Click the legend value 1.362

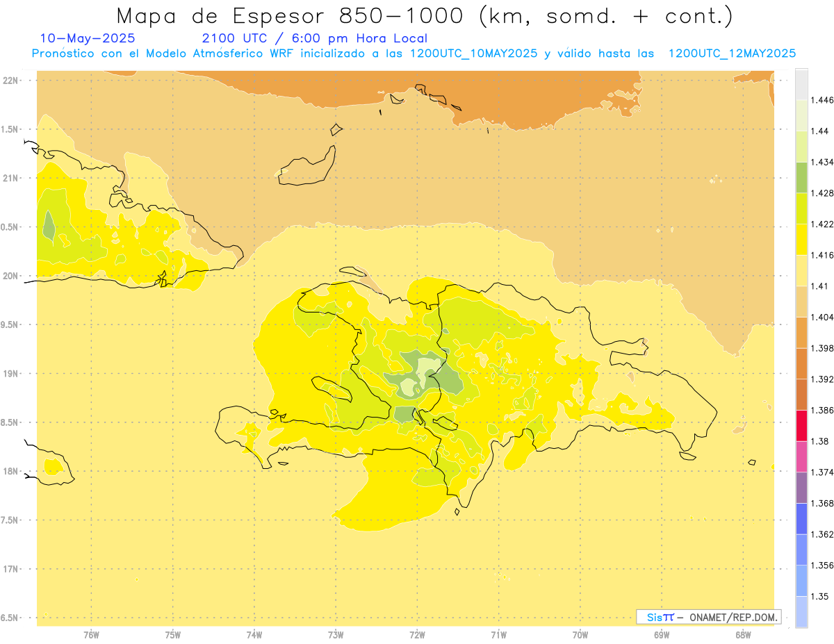822,534
